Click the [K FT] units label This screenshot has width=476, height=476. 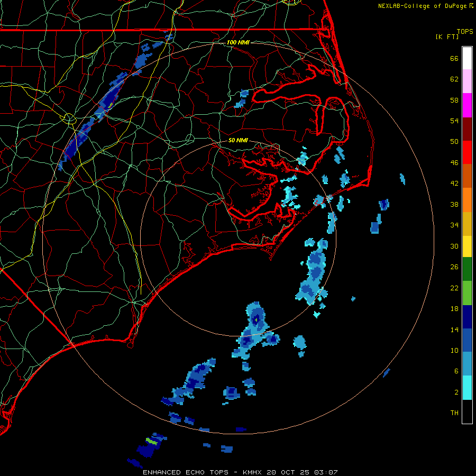click(x=447, y=36)
